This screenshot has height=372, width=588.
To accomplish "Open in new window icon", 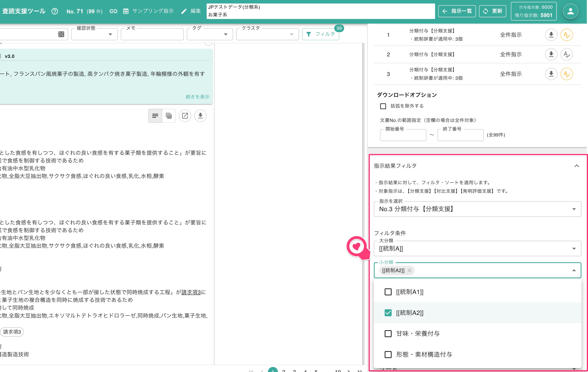I will [185, 116].
